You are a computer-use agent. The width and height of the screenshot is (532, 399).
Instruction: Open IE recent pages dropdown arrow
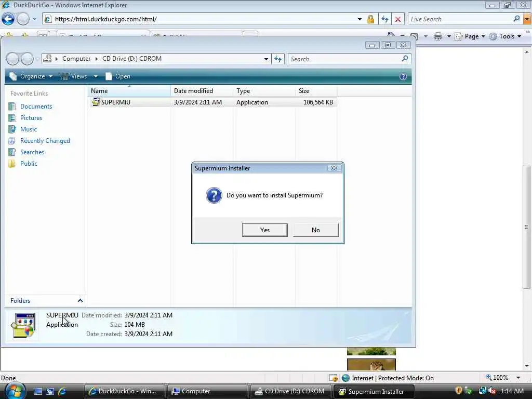pos(35,19)
